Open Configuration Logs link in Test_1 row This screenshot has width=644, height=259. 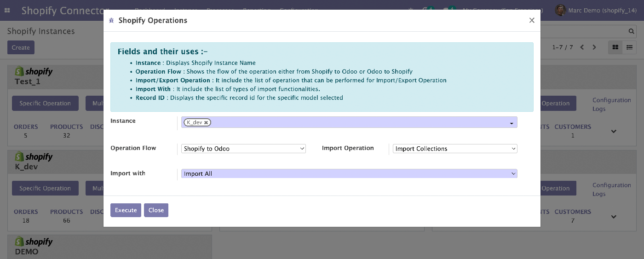(x=611, y=104)
